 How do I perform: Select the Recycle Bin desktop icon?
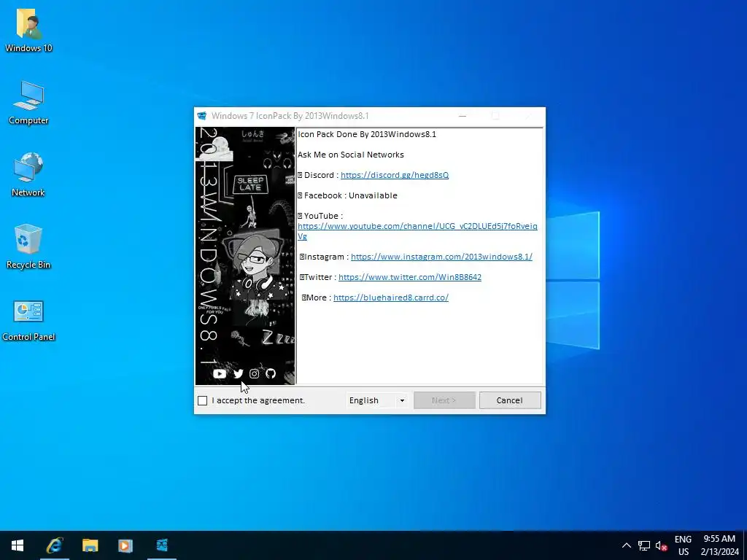point(28,246)
